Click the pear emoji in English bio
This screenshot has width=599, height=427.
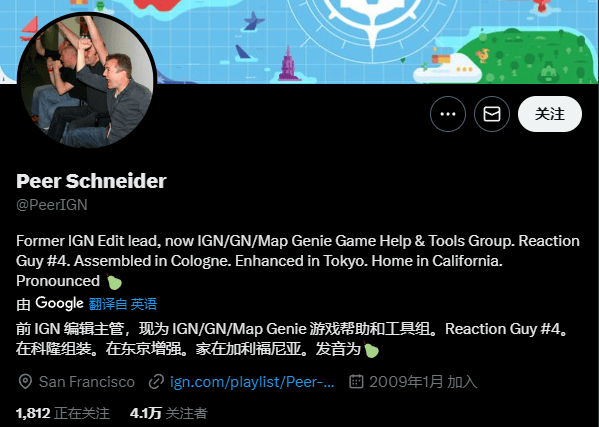click(113, 282)
